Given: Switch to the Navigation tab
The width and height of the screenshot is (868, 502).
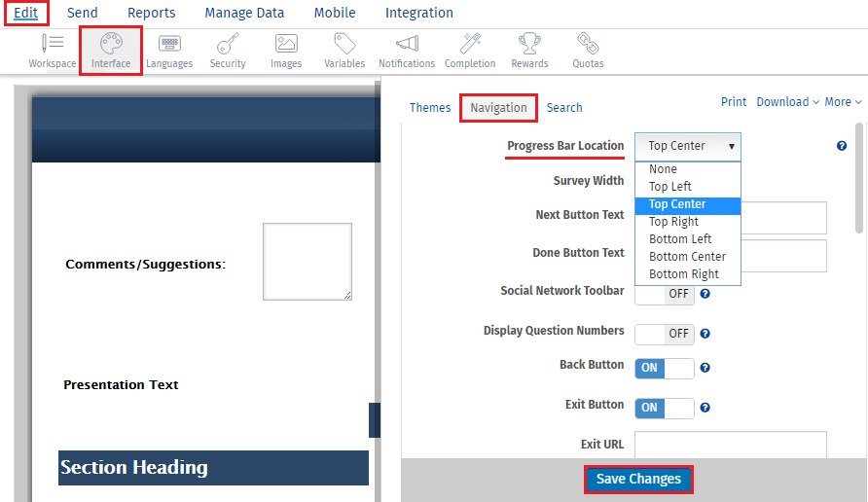Looking at the screenshot, I should [x=499, y=108].
